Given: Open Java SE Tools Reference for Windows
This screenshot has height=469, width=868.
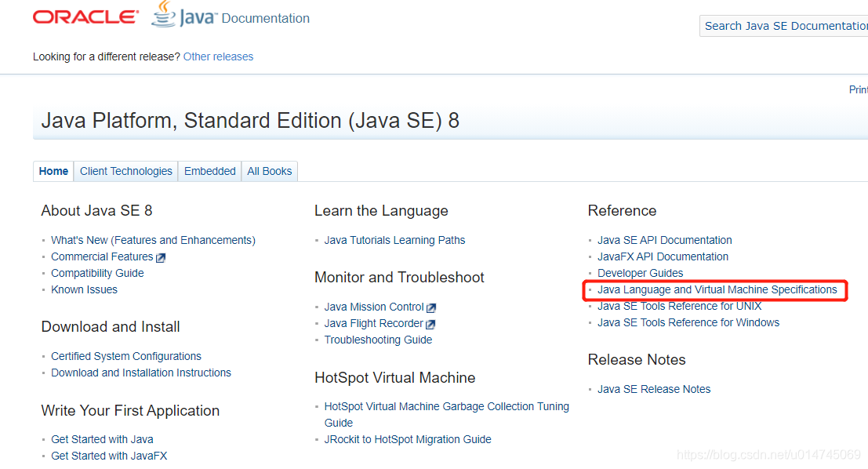Looking at the screenshot, I should tap(688, 323).
